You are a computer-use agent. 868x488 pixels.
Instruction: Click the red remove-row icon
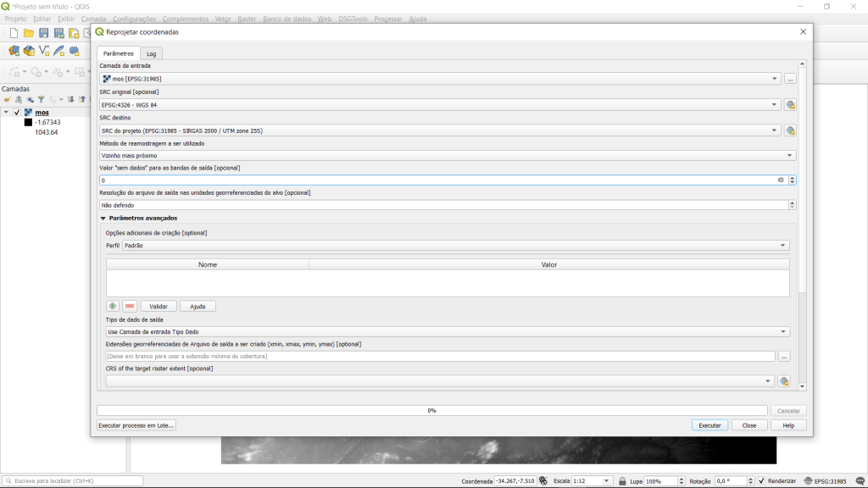pos(130,306)
